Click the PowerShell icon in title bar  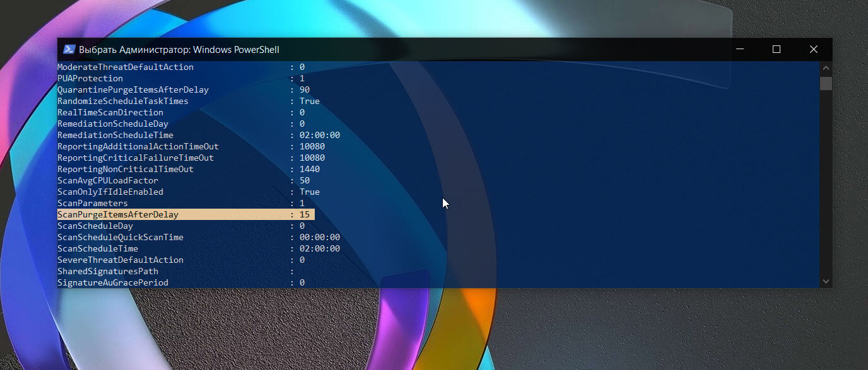[x=69, y=49]
